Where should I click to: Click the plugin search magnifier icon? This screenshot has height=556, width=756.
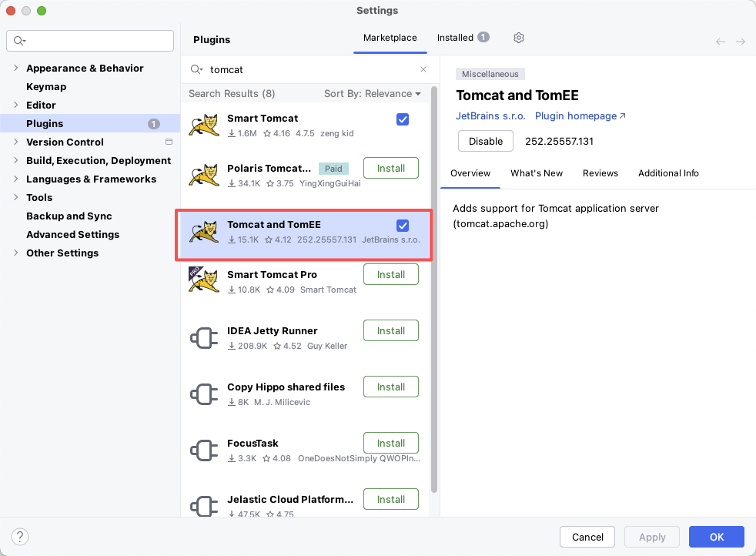[x=196, y=69]
